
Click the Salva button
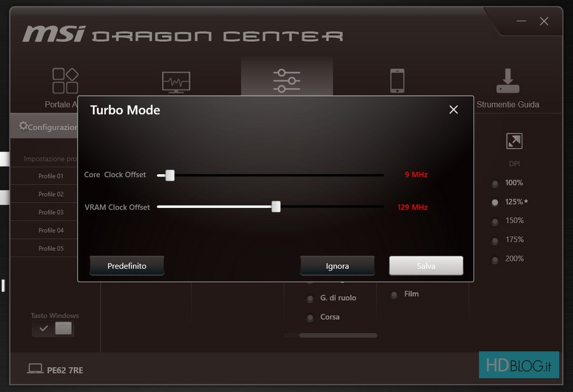(x=426, y=265)
